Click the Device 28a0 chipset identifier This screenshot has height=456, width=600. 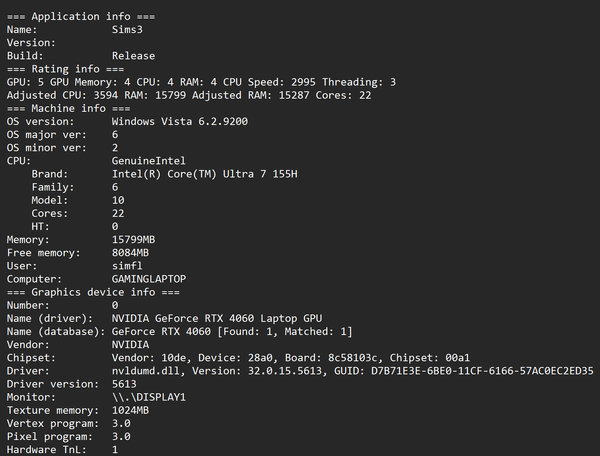point(235,358)
